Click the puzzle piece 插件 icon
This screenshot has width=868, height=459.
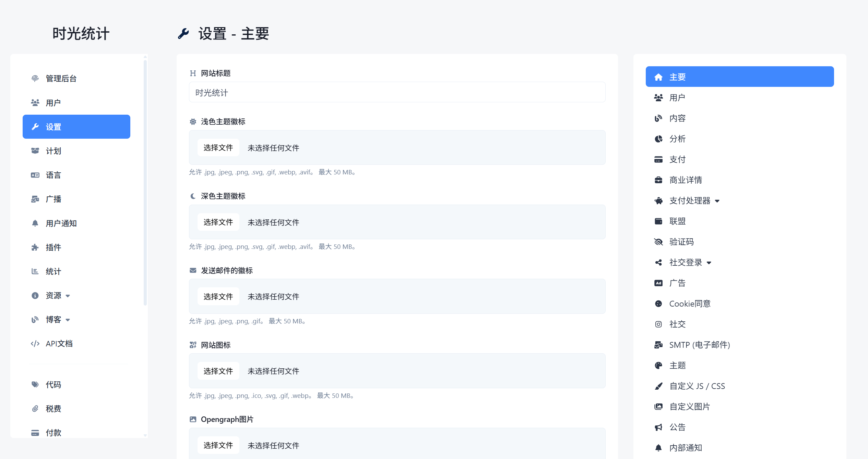[x=35, y=248]
